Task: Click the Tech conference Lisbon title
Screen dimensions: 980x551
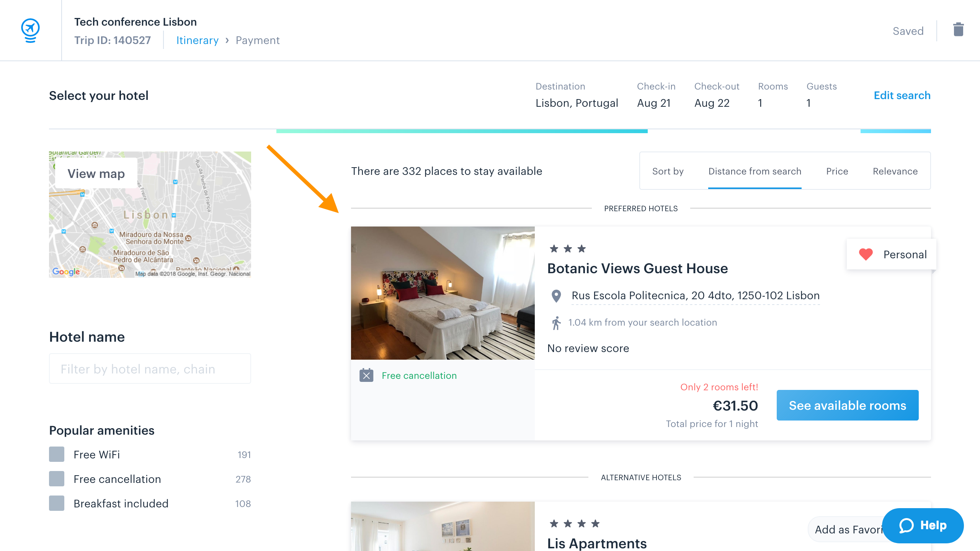Action: point(136,22)
